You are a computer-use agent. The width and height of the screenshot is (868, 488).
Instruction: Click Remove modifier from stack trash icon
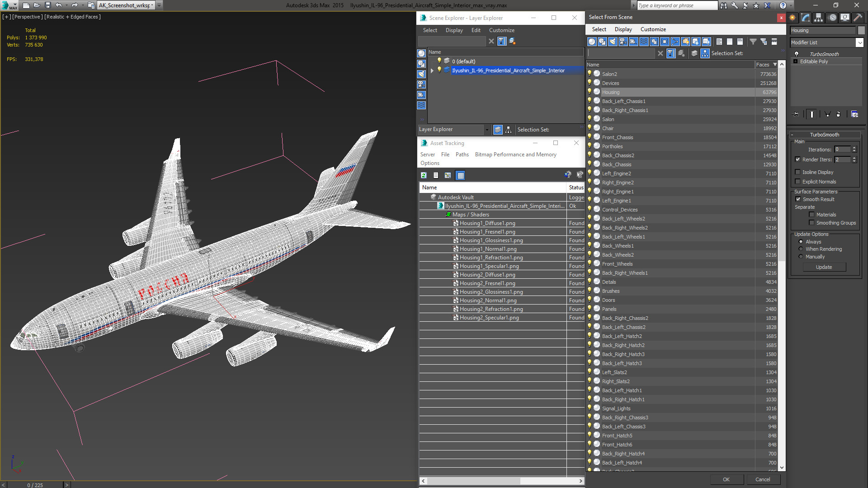pyautogui.click(x=838, y=114)
